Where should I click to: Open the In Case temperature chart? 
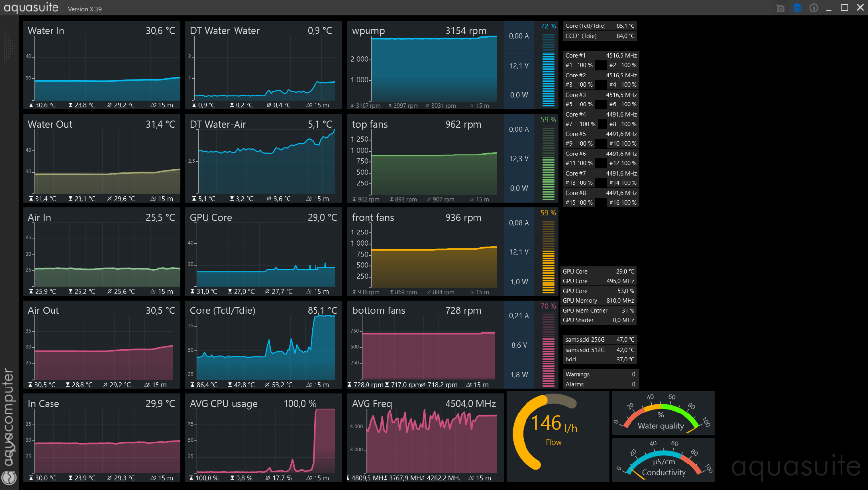(102, 438)
